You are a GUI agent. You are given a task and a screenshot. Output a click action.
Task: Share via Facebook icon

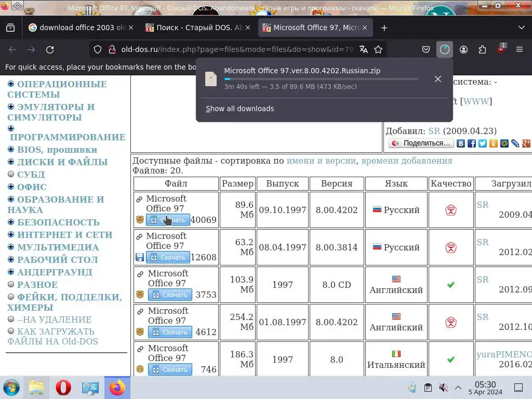(x=472, y=143)
